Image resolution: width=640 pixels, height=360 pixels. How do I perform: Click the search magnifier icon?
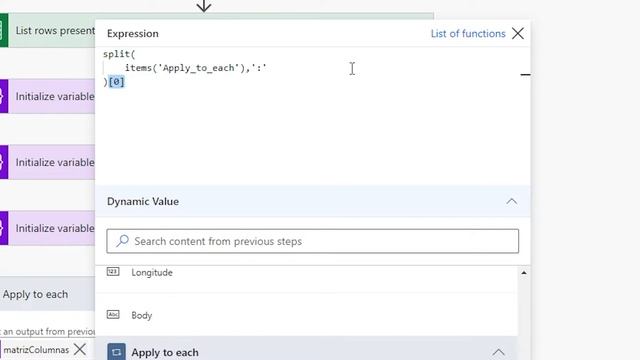[x=122, y=241]
